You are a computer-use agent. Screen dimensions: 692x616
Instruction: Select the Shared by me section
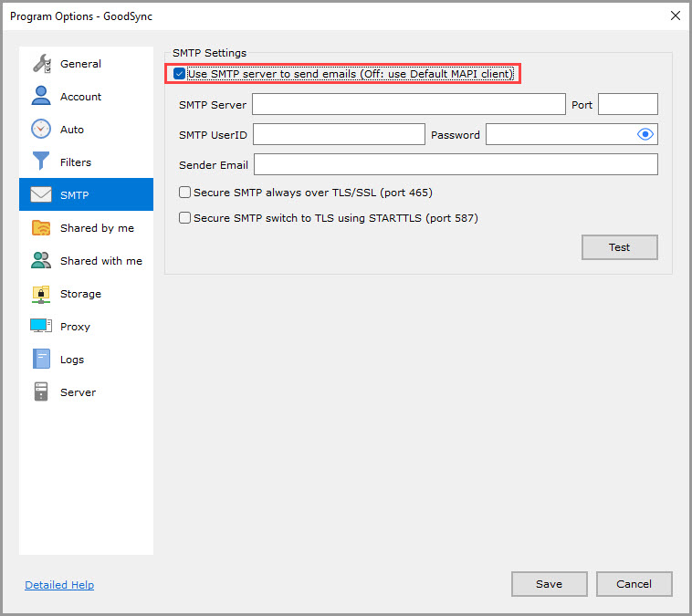point(86,227)
